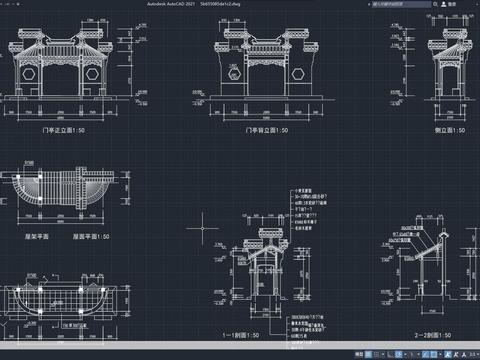Expand search field arrow on left

click(369, 4)
